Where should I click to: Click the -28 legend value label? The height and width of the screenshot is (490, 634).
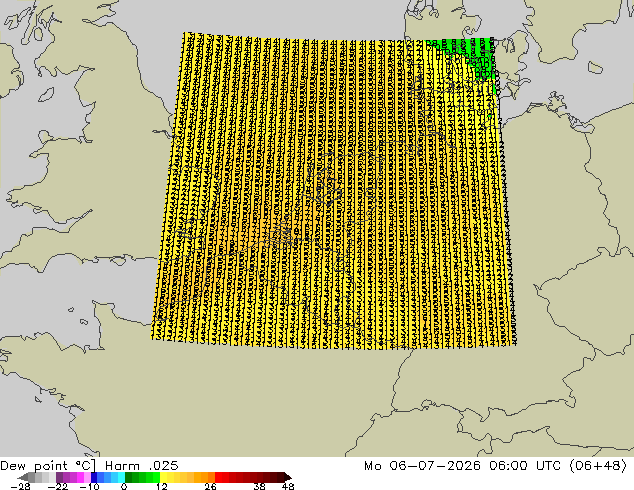(20, 486)
